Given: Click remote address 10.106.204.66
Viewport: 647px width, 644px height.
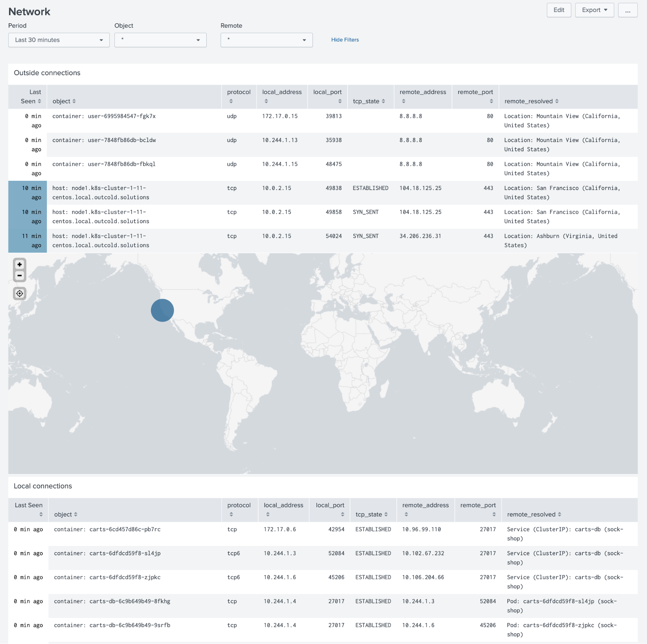Looking at the screenshot, I should click(423, 577).
